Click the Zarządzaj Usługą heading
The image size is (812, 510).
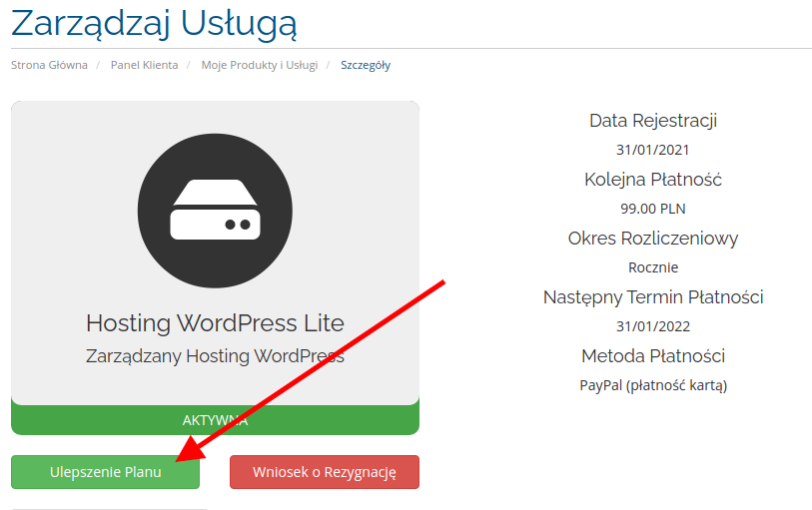coord(154,23)
